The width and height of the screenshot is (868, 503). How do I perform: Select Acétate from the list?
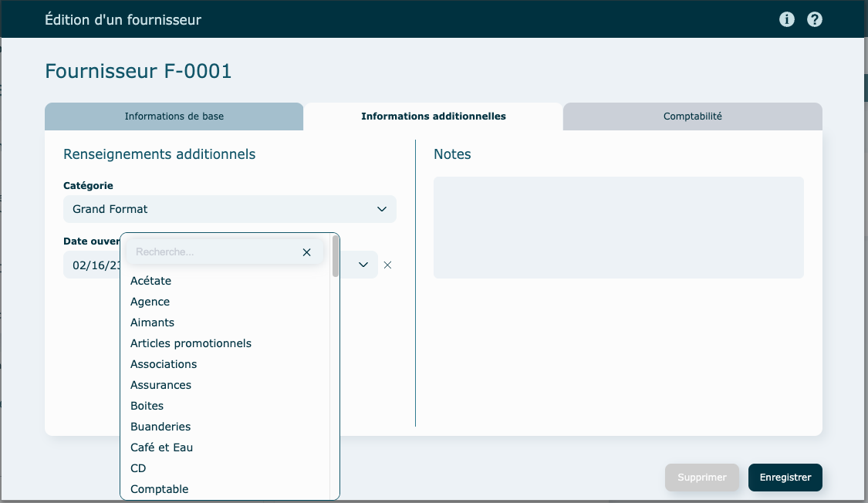[x=151, y=281]
